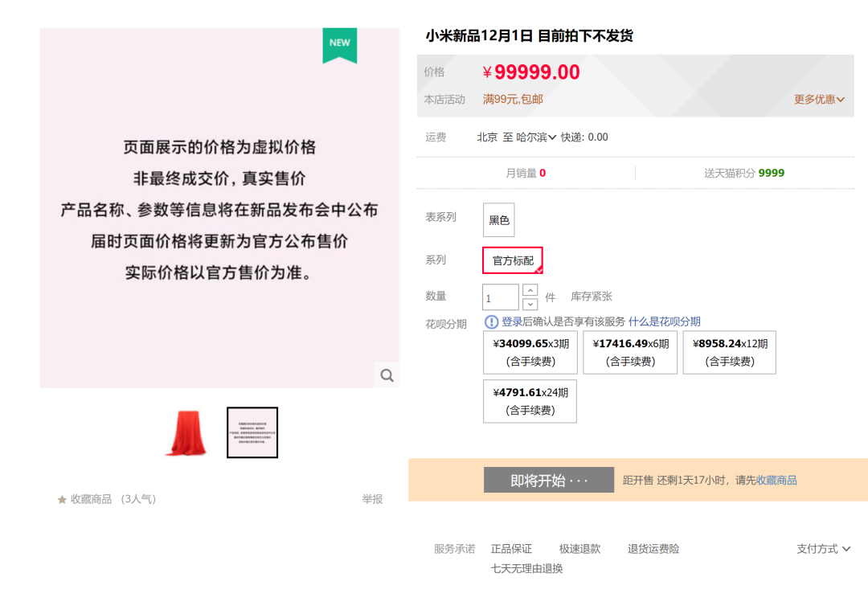The image size is (868, 614).
Task: Click 收藏商品 (3人气) below the image
Action: (107, 499)
